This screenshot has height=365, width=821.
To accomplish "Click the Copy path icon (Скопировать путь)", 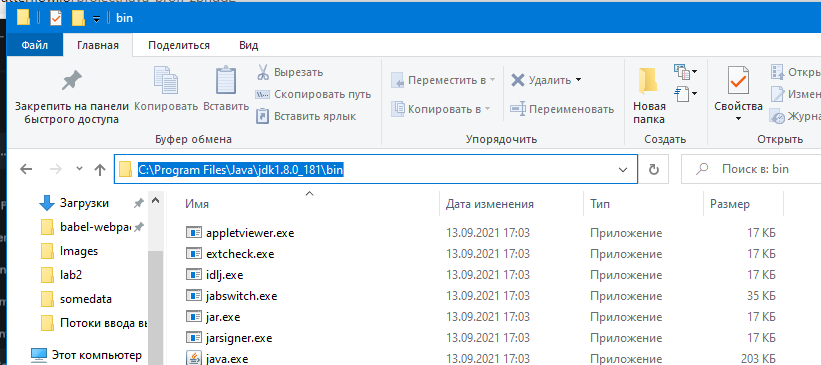I will 262,94.
